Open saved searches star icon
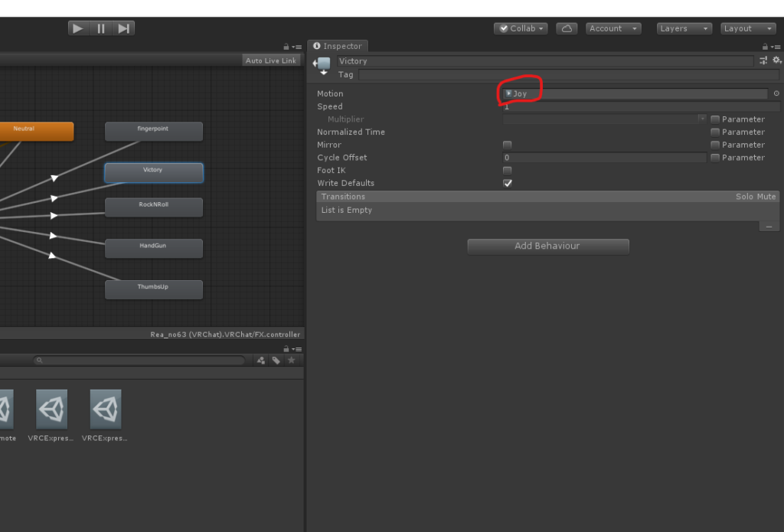Image resolution: width=784 pixels, height=532 pixels. tap(292, 360)
